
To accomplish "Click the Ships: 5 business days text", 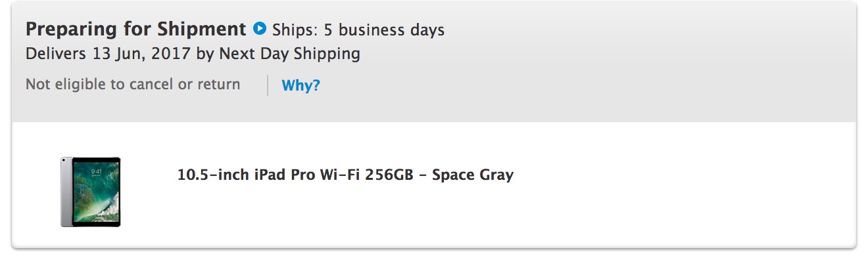I will point(358,30).
